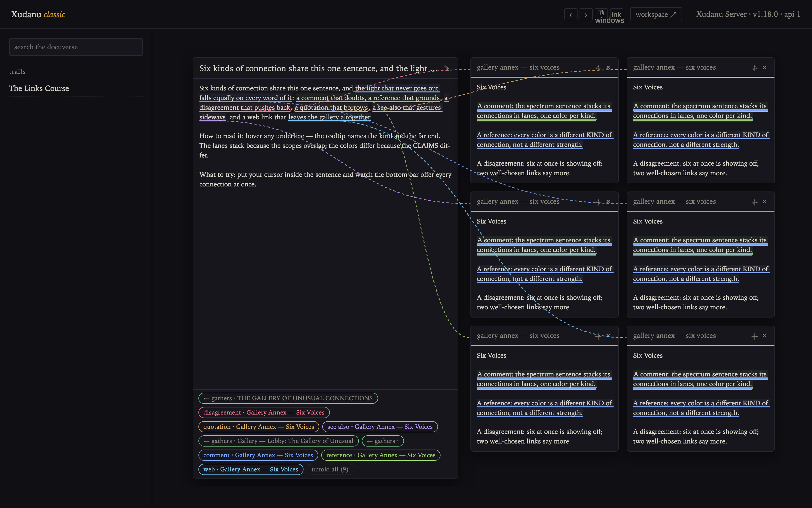Close the light-blue bottom gallery annex panel
This screenshot has height=508, width=812.
[764, 336]
